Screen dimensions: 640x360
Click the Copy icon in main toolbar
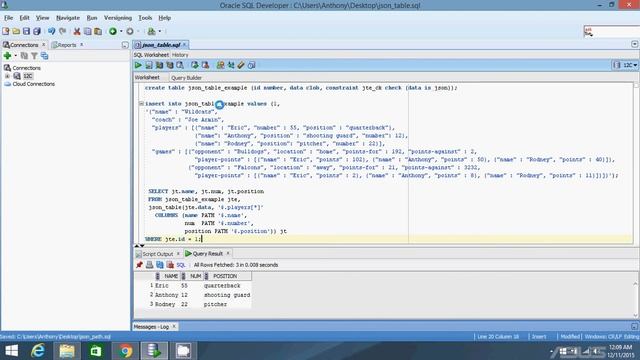pos(87,31)
